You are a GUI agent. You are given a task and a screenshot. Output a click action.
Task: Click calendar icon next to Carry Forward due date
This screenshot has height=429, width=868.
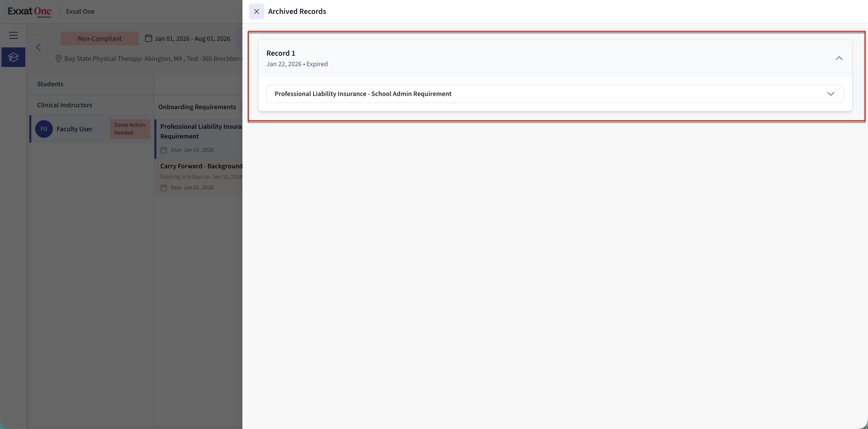(x=164, y=188)
